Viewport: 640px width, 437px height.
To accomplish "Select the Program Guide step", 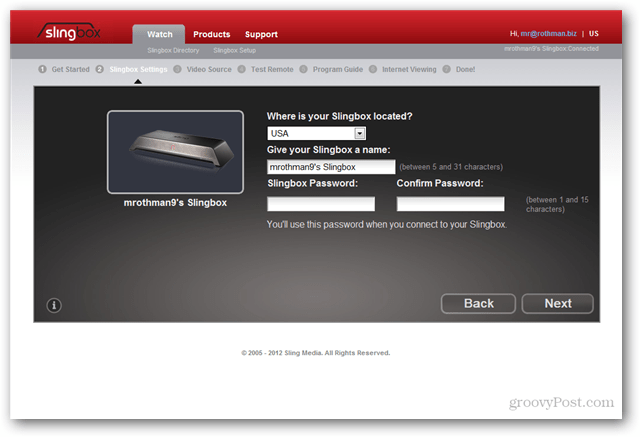I will coord(338,69).
